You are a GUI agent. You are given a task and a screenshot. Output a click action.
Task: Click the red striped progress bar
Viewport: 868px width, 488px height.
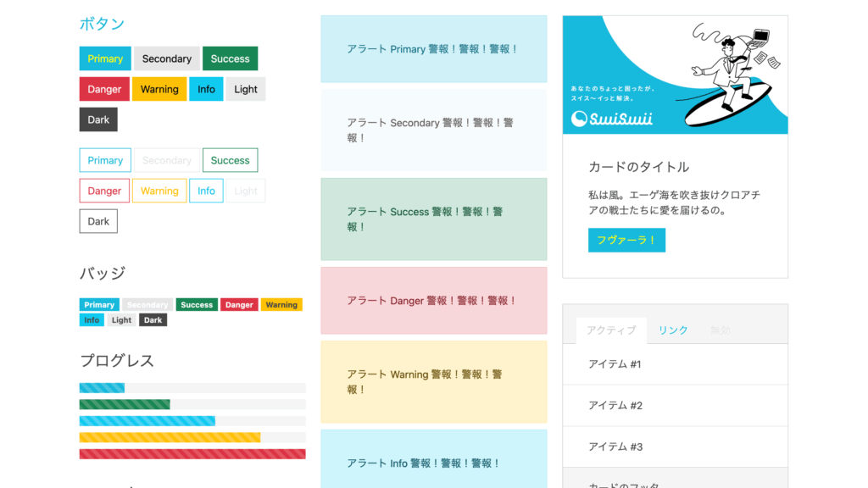point(192,454)
